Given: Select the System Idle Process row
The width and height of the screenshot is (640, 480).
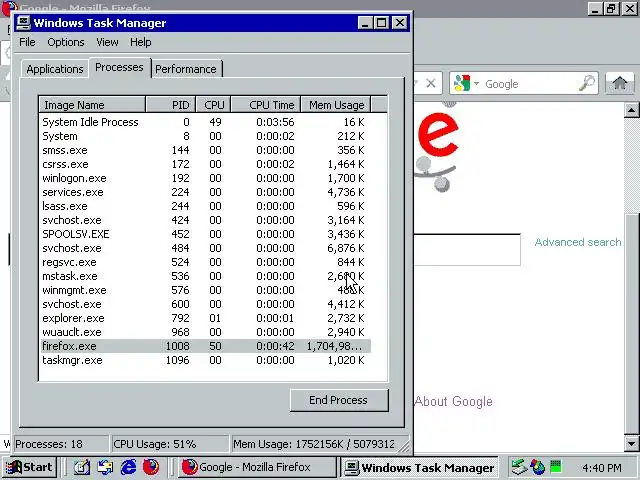Looking at the screenshot, I should coord(205,122).
